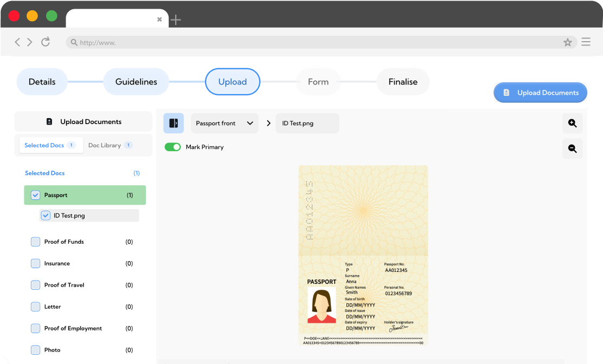Click the bookmark star icon
This screenshot has height=364, width=603.
567,42
